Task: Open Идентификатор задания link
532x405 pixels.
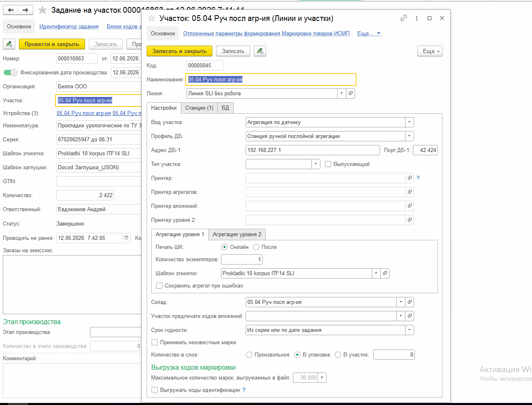Action: tap(69, 26)
